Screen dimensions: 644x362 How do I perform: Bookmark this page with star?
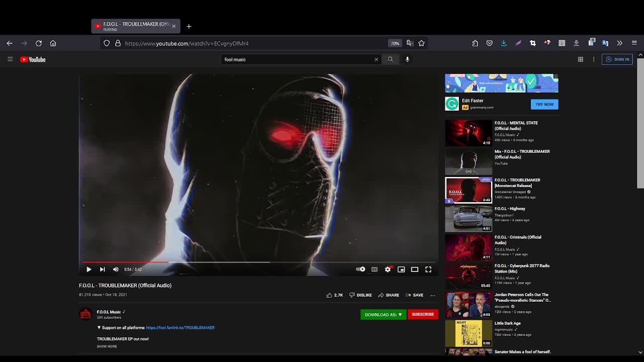click(422, 43)
